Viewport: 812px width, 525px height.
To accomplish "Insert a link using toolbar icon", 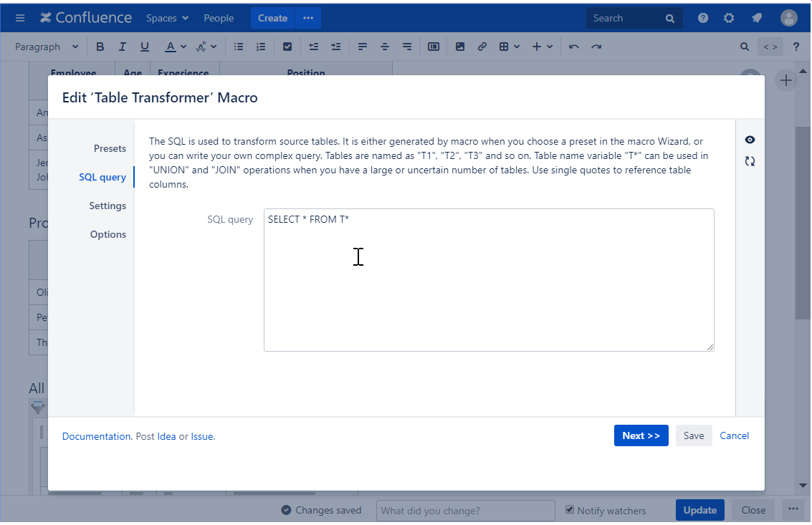I will point(482,47).
